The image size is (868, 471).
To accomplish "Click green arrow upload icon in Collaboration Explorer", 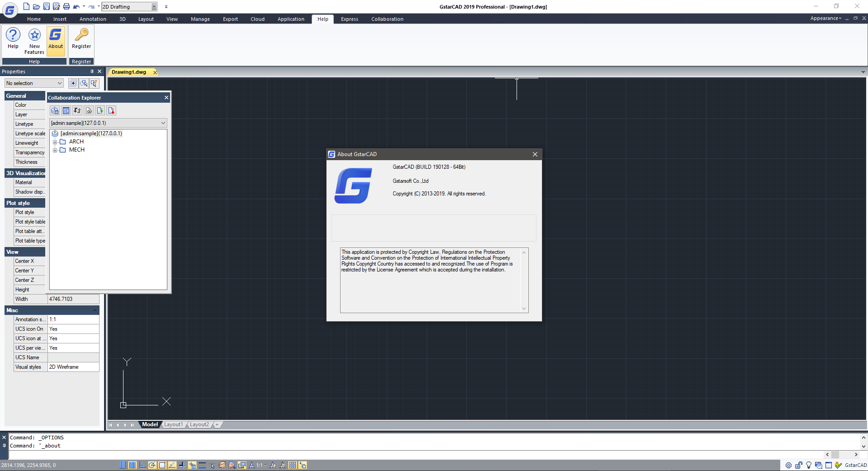I will pyautogui.click(x=100, y=110).
